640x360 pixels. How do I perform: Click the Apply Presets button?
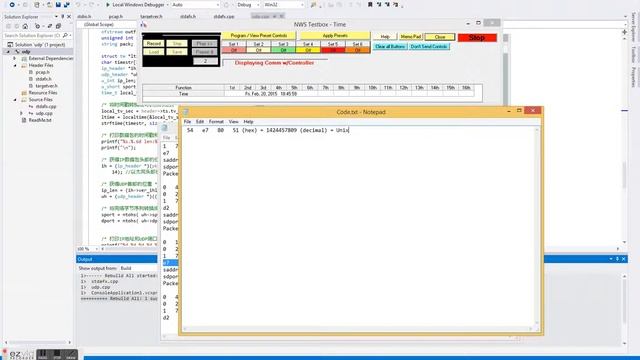[335, 36]
